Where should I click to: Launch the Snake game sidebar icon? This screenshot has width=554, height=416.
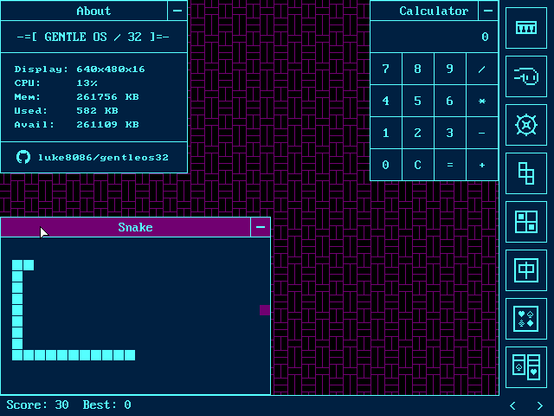(x=526, y=76)
